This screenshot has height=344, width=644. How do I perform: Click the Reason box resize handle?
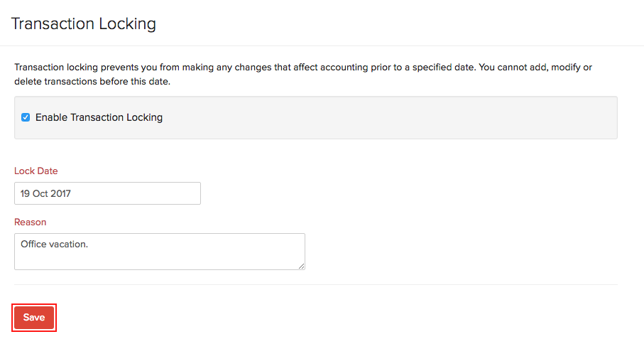(302, 267)
